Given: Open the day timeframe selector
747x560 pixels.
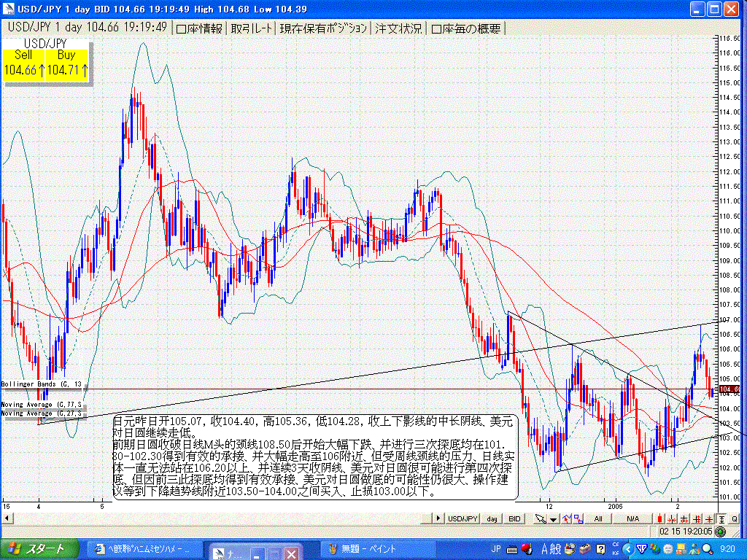Looking at the screenshot, I should click(x=491, y=518).
